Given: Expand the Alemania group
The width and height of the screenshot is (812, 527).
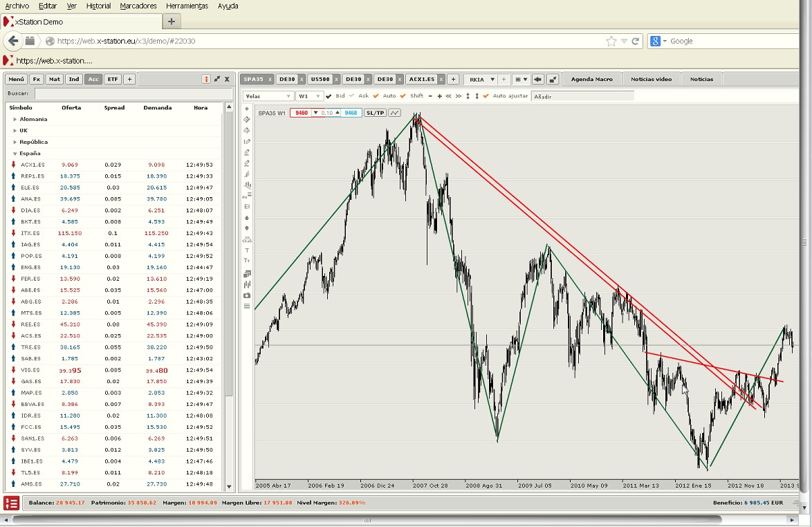Looking at the screenshot, I should pyautogui.click(x=15, y=119).
